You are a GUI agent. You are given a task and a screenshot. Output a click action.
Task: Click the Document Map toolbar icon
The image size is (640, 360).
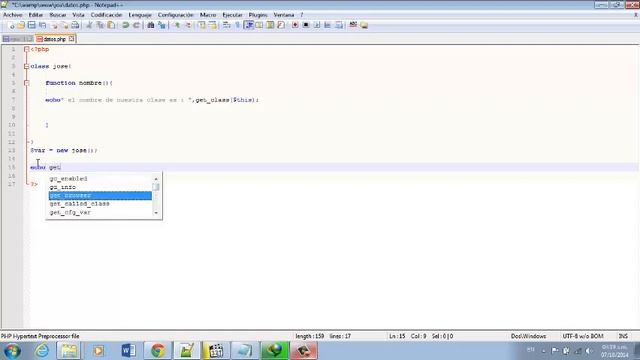pyautogui.click(x=270, y=25)
